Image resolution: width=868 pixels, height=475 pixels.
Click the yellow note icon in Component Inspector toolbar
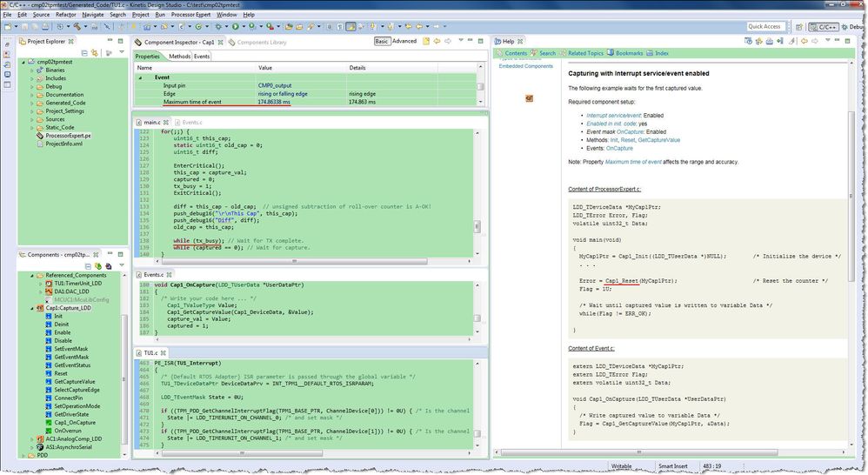(425, 42)
